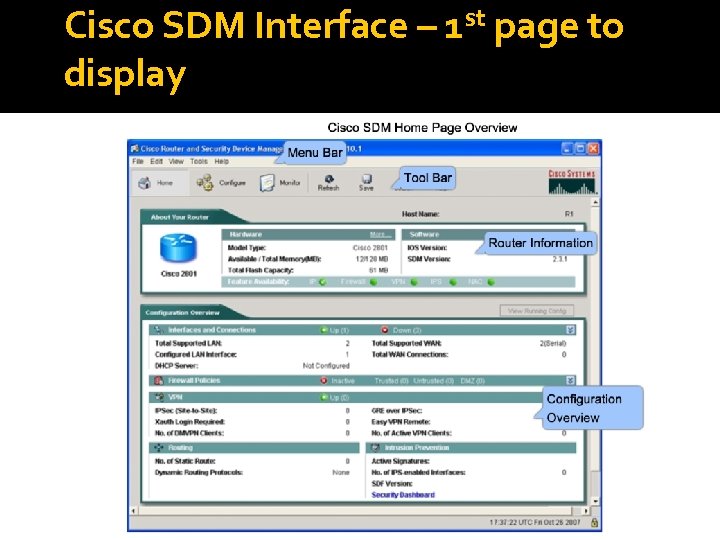Click the SDM title bar application icon
Screen dimensions: 720x540
click(x=135, y=148)
